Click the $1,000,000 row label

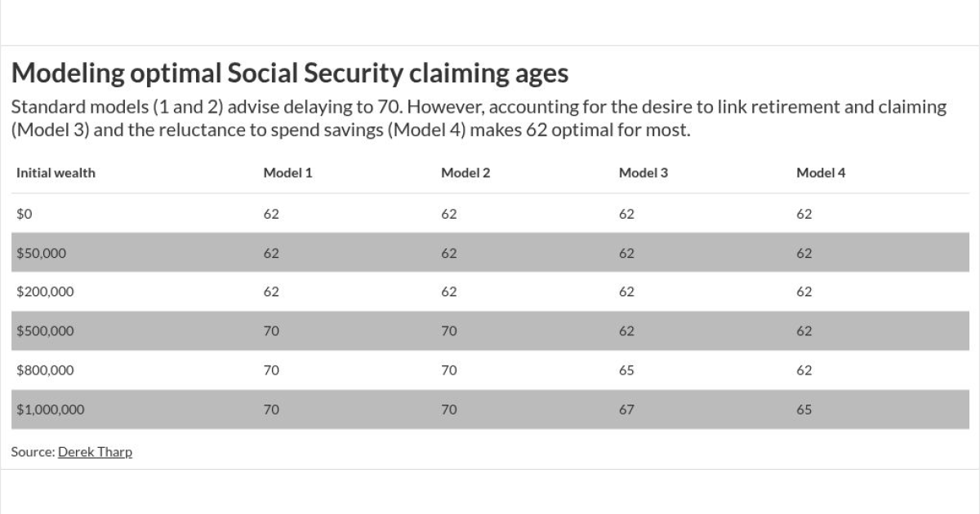pyautogui.click(x=50, y=410)
